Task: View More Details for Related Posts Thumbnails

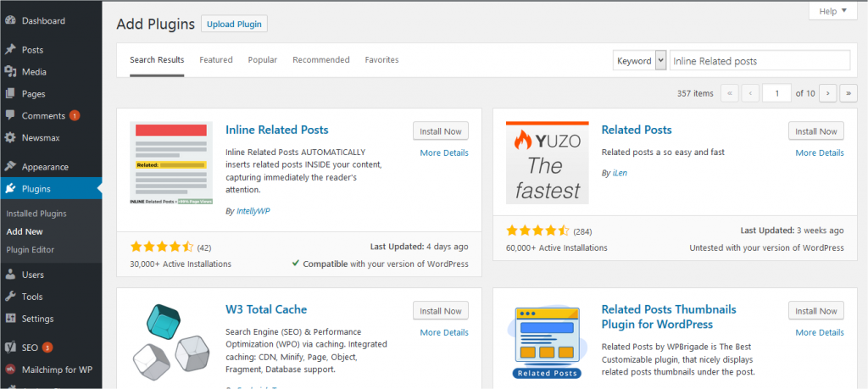Action: pyautogui.click(x=820, y=332)
